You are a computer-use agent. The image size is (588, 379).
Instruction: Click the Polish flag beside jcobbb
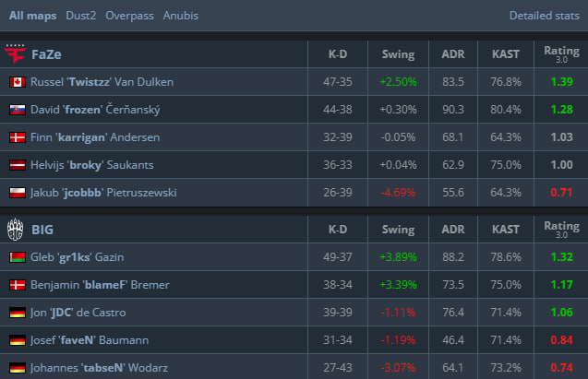click(16, 193)
